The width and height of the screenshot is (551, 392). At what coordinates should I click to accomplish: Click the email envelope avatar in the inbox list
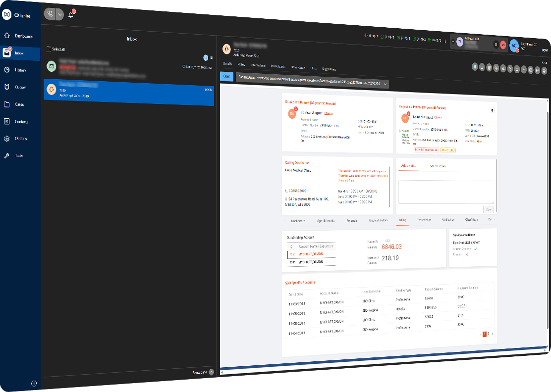[52, 66]
